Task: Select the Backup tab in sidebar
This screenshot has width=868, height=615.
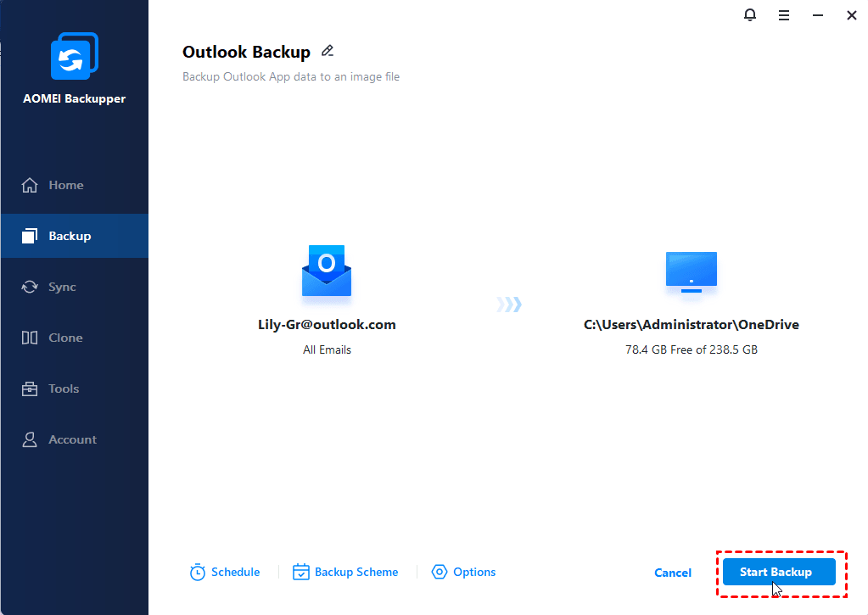Action: coord(70,236)
